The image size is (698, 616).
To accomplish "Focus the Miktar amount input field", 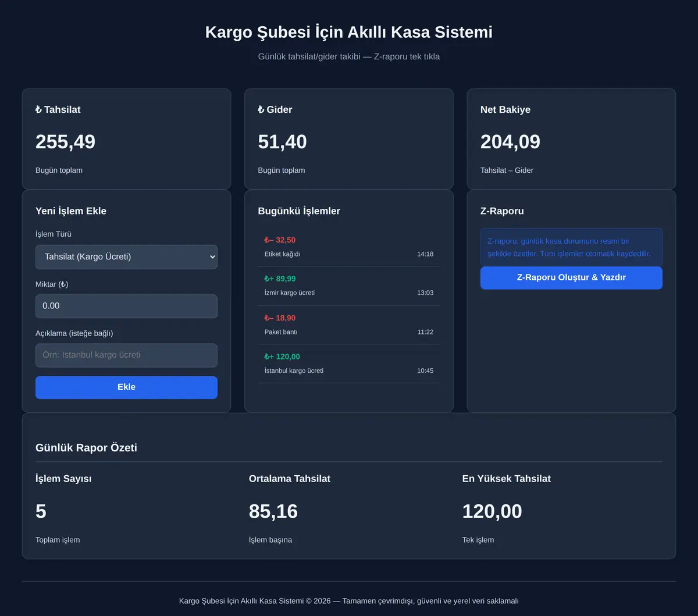I will click(126, 306).
